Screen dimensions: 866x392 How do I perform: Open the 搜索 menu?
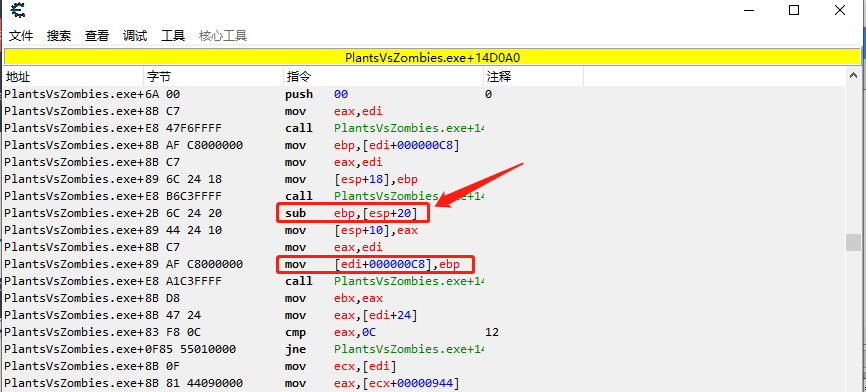click(59, 36)
